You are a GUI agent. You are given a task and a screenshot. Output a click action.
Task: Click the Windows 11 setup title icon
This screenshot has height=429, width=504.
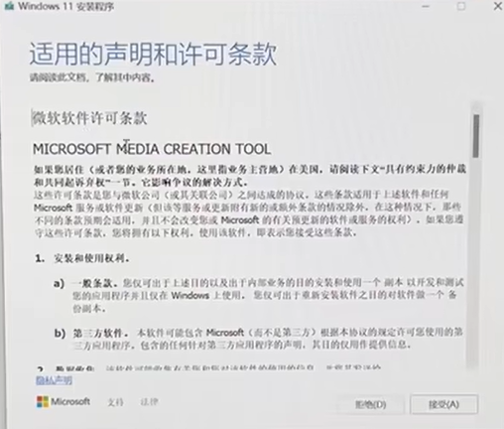[8, 6]
